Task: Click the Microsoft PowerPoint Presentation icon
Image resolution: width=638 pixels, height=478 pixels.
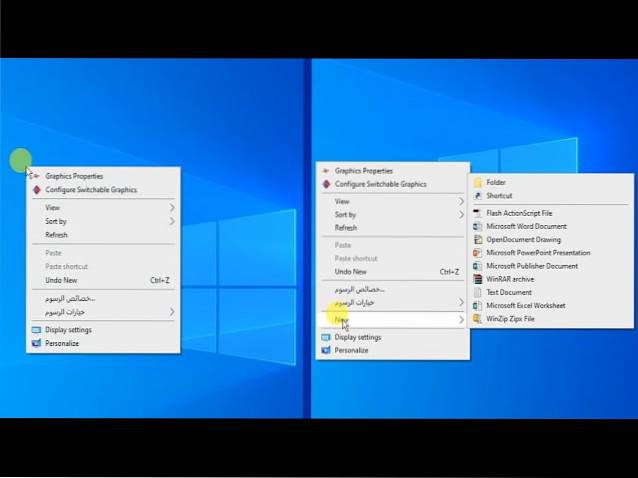Action: (x=477, y=253)
